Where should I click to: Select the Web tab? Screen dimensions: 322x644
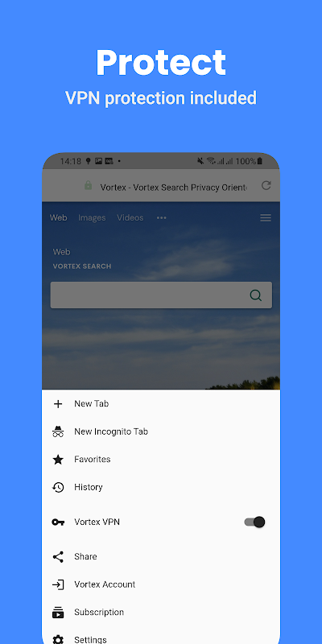click(58, 218)
